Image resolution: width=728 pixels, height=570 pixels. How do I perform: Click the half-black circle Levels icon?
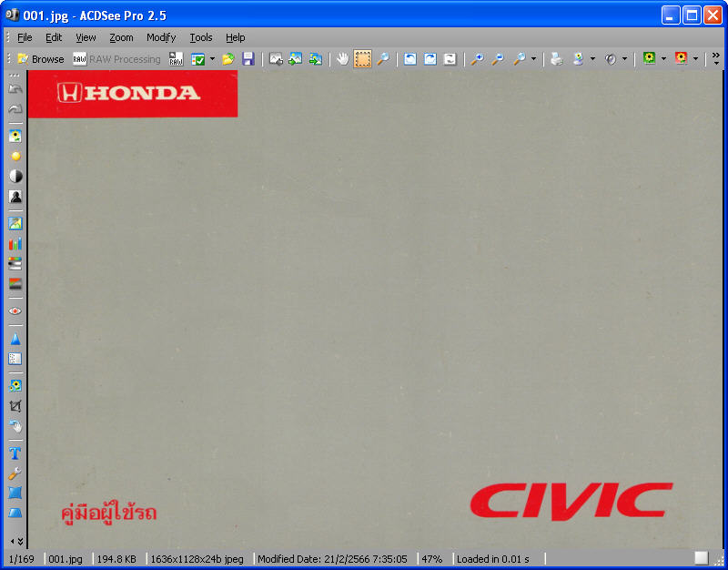tap(15, 176)
